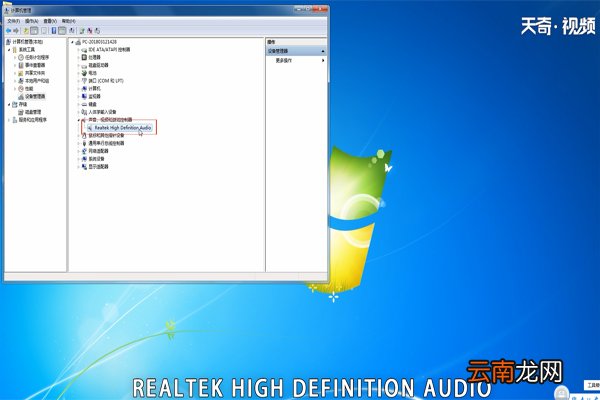Select 设备管理器 in the left tree
600x400 pixels.
point(35,96)
